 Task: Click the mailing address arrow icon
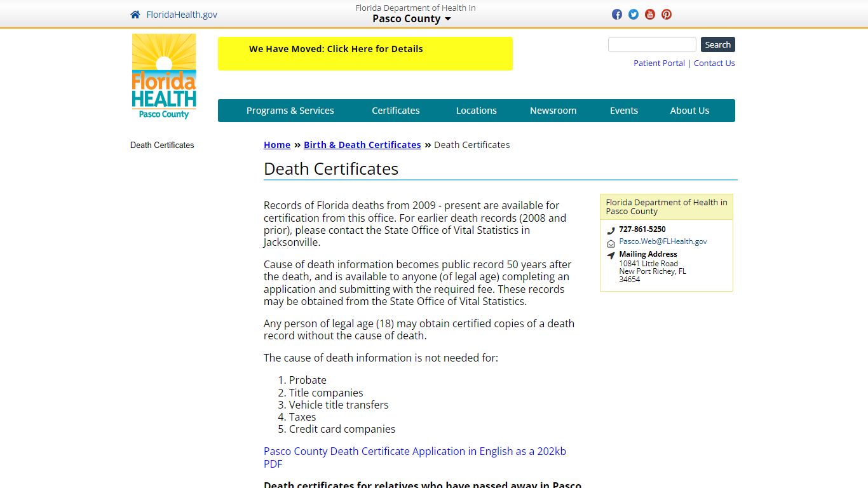[611, 255]
